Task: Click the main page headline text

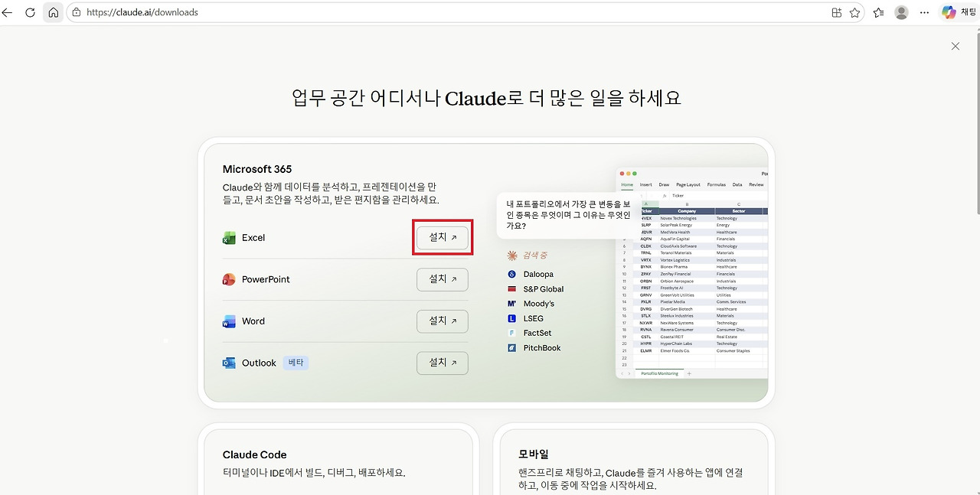Action: [486, 98]
